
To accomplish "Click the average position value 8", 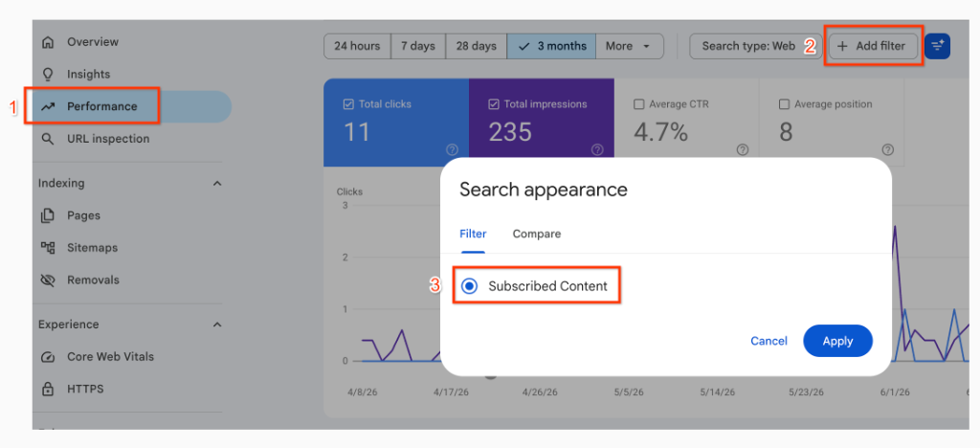I will [x=786, y=132].
